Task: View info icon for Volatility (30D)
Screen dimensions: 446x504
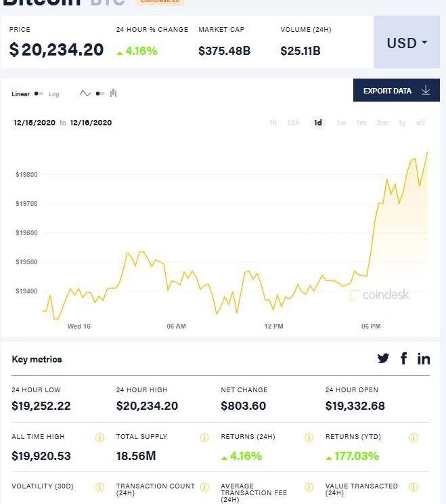Action: (99, 487)
